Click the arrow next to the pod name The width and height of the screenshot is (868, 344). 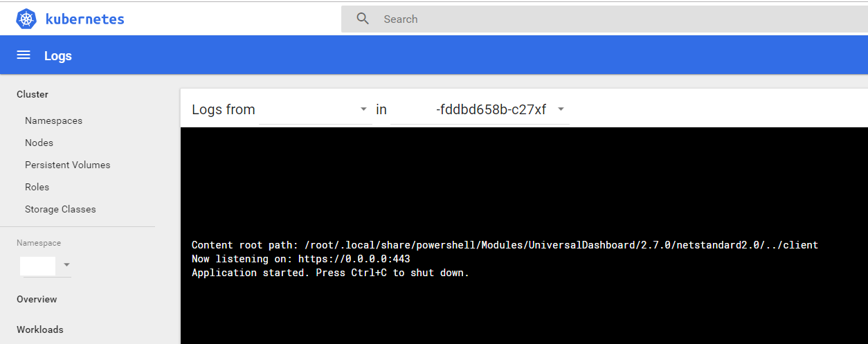pyautogui.click(x=561, y=109)
